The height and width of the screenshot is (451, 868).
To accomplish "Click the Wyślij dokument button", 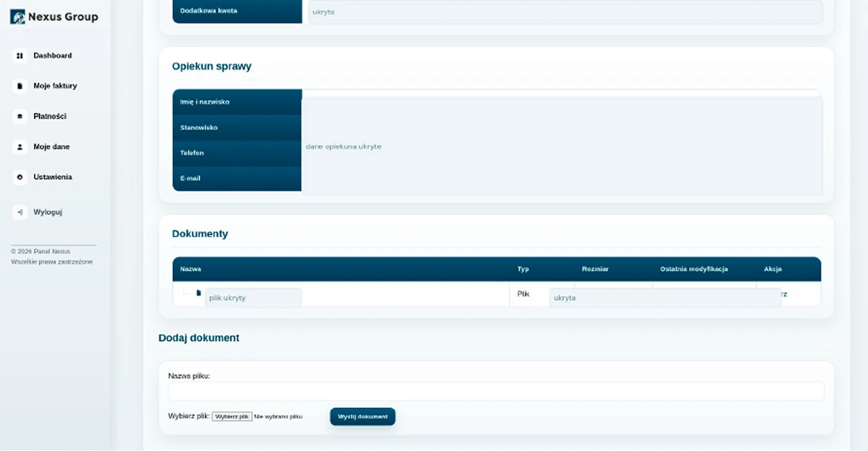I will tap(362, 416).
